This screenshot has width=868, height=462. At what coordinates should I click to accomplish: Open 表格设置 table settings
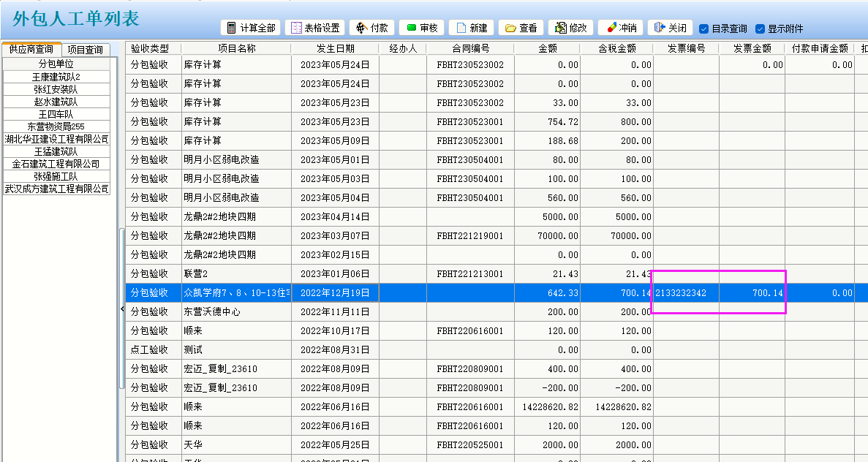[314, 28]
